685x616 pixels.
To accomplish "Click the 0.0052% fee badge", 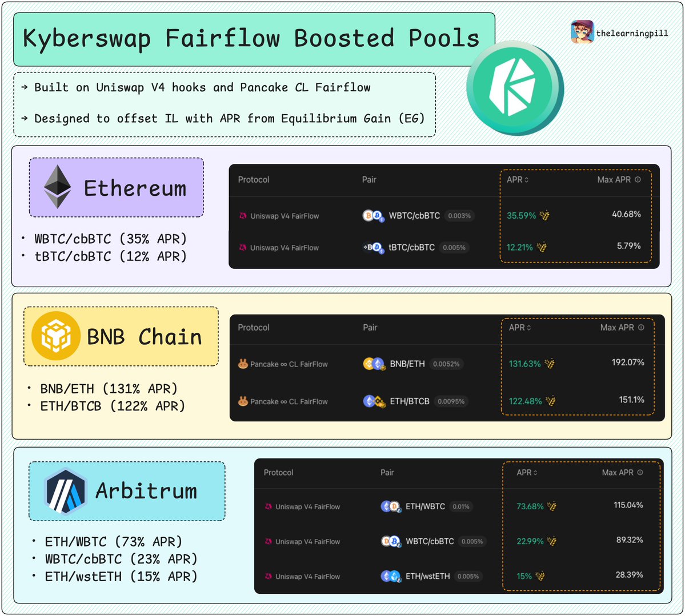I will click(x=446, y=364).
